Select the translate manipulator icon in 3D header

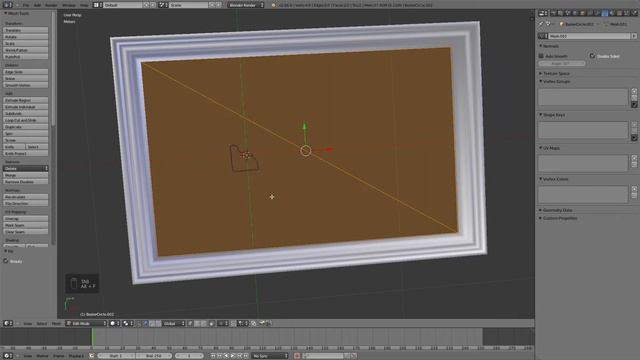tap(145, 323)
